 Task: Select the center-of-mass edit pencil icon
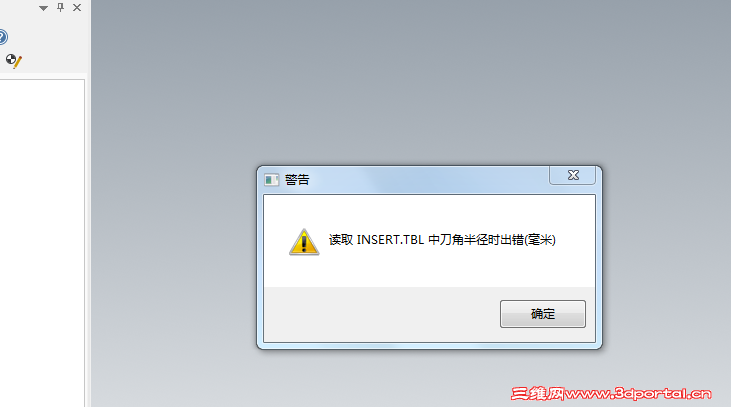pyautogui.click(x=14, y=61)
